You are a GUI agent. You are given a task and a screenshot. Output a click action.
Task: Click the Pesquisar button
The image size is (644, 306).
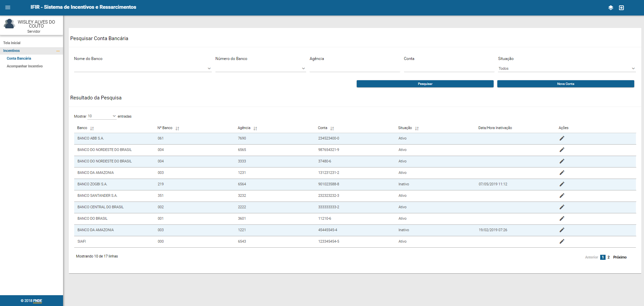[x=425, y=84]
